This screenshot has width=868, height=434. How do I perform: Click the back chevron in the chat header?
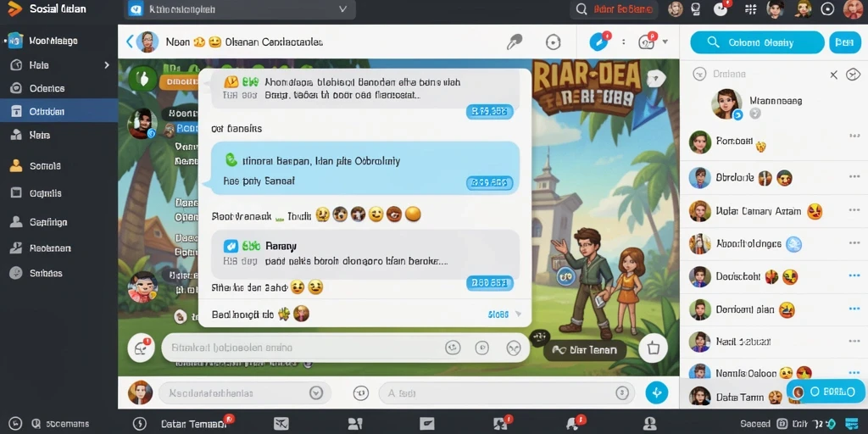pos(130,42)
